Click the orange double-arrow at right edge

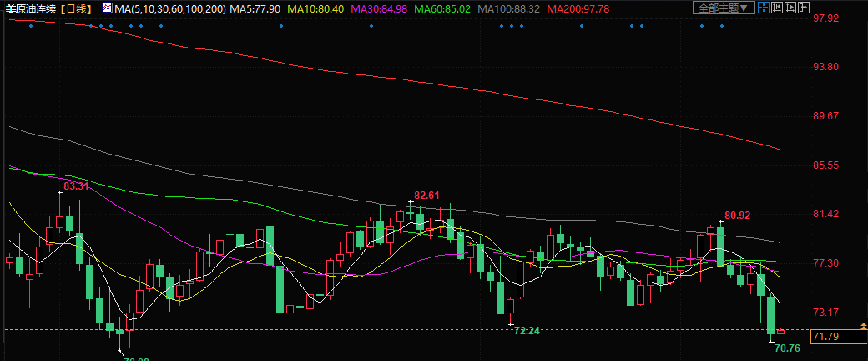(862, 325)
